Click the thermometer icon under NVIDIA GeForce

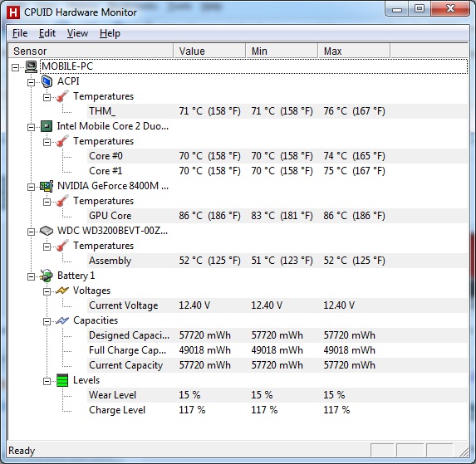coord(62,201)
